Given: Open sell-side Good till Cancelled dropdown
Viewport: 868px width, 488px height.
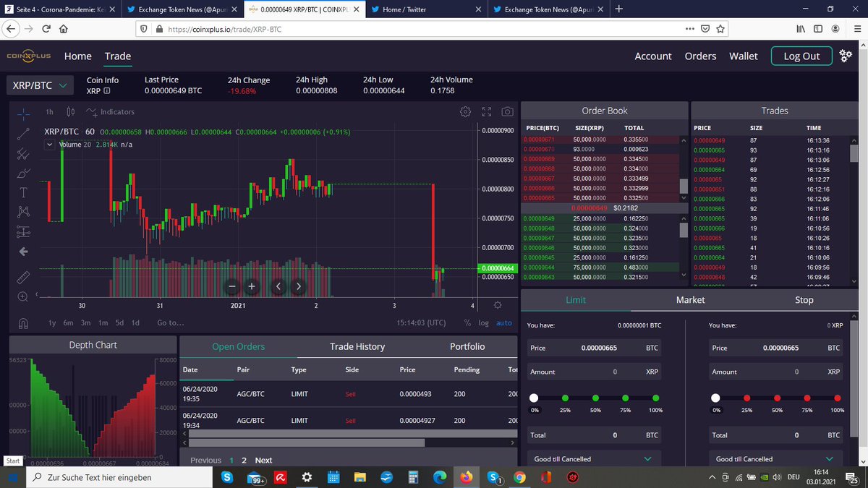Looking at the screenshot, I should tap(775, 459).
